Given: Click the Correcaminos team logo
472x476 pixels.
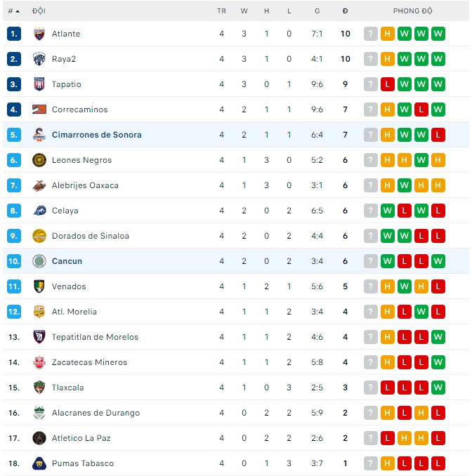Looking at the screenshot, I should pos(39,110).
